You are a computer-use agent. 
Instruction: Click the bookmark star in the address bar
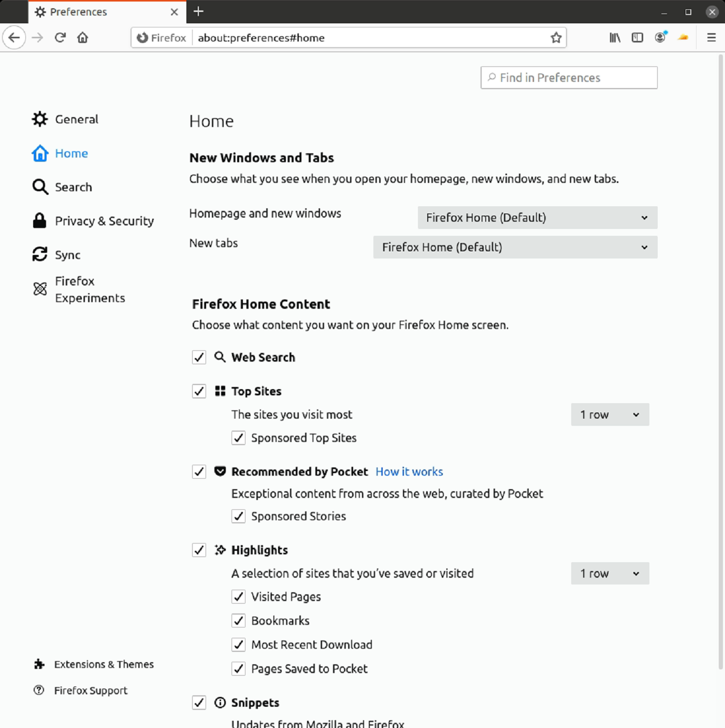(555, 37)
